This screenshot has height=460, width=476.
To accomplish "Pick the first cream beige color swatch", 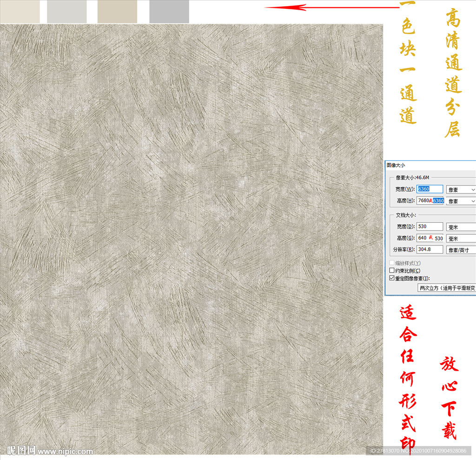I will tap(20, 11).
